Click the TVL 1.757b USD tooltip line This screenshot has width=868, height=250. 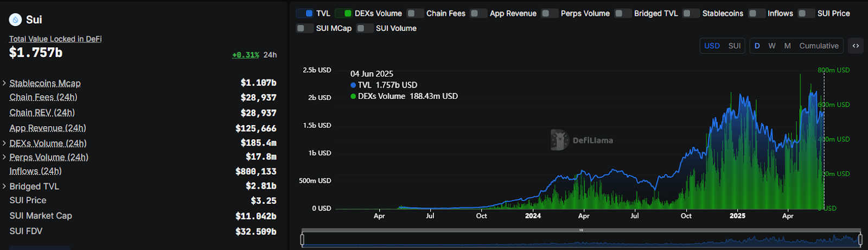tap(384, 85)
